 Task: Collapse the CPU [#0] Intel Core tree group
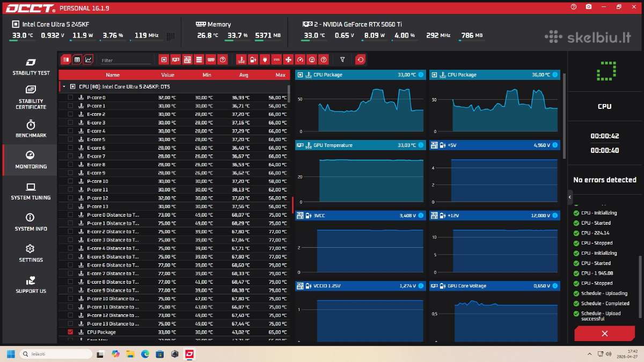[x=64, y=86]
